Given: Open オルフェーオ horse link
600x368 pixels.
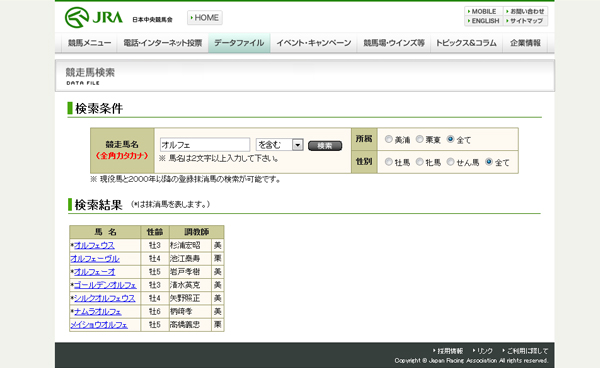Looking at the screenshot, I should [95, 272].
